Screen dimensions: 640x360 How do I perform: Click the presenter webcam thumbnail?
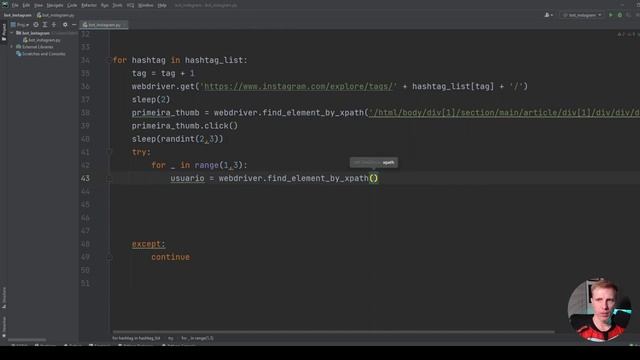pos(599,310)
